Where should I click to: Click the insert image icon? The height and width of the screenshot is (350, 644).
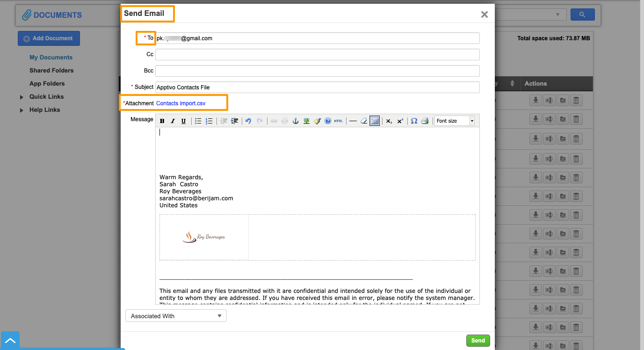(x=306, y=121)
